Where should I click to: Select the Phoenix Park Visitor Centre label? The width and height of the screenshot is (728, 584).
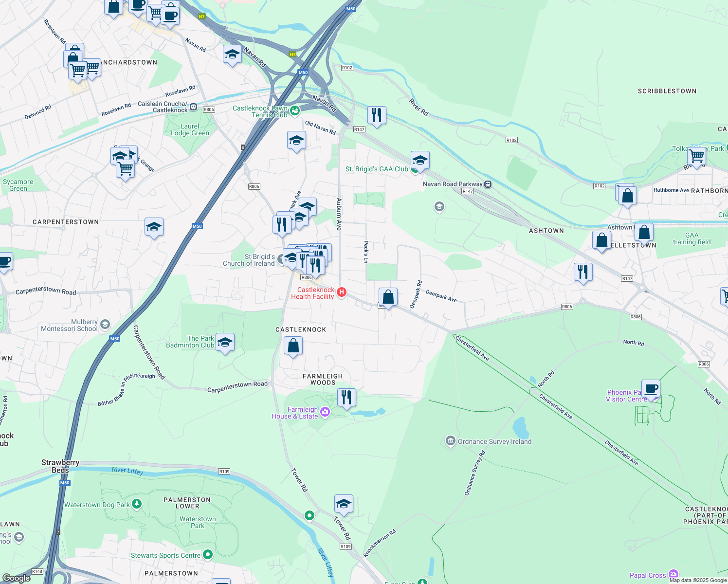pos(626,396)
